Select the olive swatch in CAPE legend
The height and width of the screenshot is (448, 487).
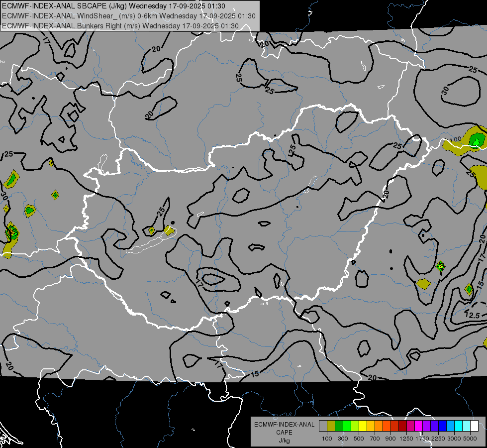(x=331, y=426)
